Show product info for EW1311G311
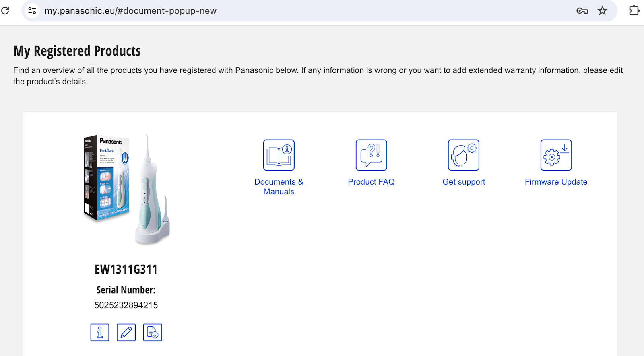Viewport: 644px width, 356px height. coord(100,332)
